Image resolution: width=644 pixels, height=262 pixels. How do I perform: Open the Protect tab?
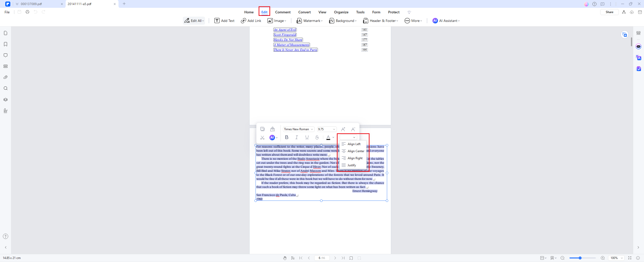click(394, 12)
